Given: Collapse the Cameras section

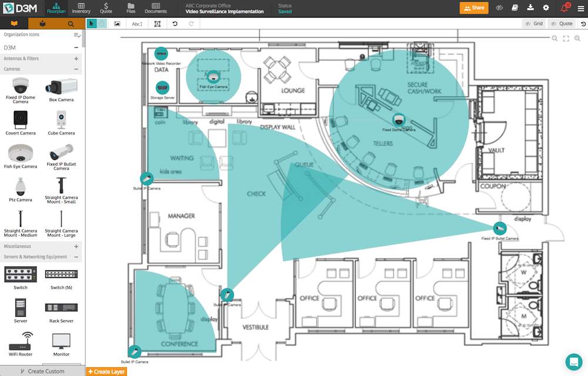Looking at the screenshot, I should tap(76, 69).
